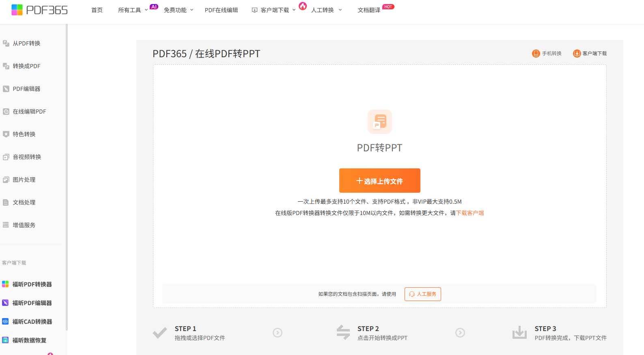Screen dimensions: 644x355
Task: Click the 福昕CAD转换器 app icon
Action: (x=5, y=322)
